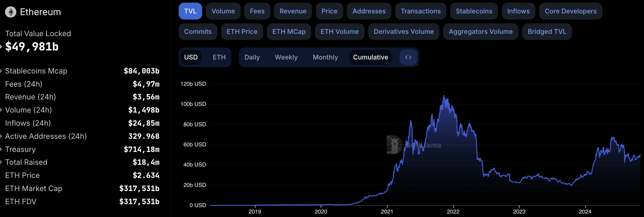Enable the Commits metric

click(198, 32)
